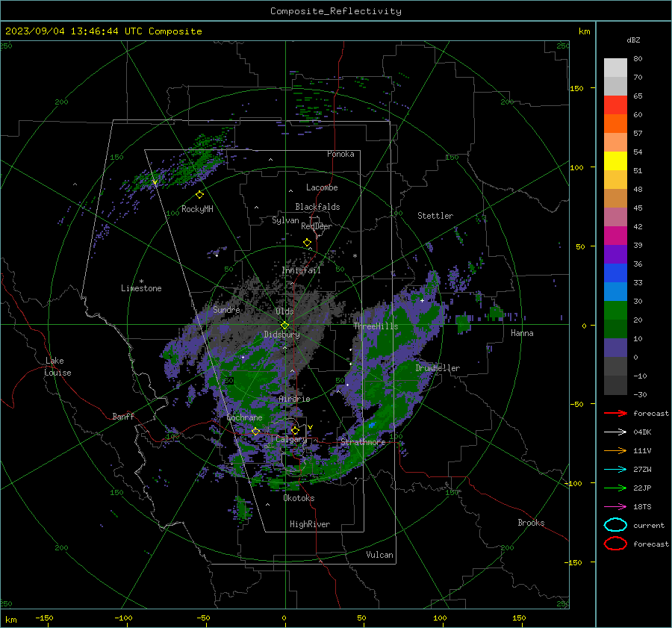This screenshot has height=628, width=672.
Task: Click the Sylvan label on map
Action: (285, 220)
